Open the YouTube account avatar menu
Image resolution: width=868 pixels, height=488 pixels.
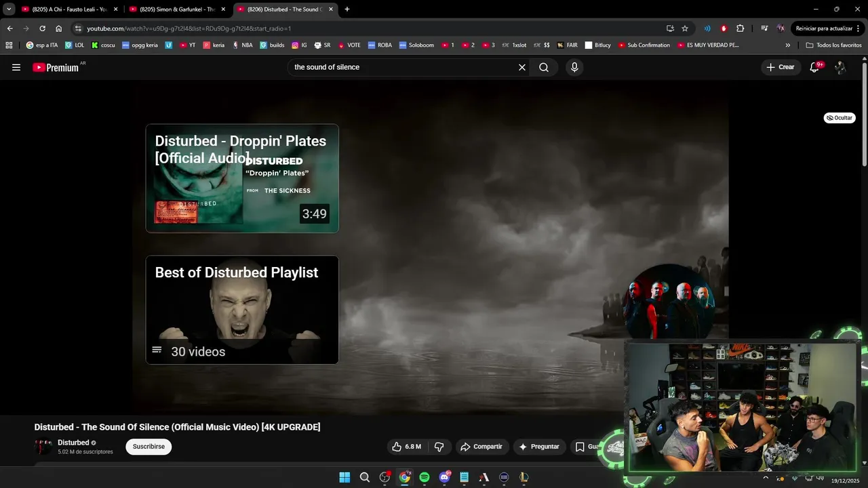coord(840,67)
